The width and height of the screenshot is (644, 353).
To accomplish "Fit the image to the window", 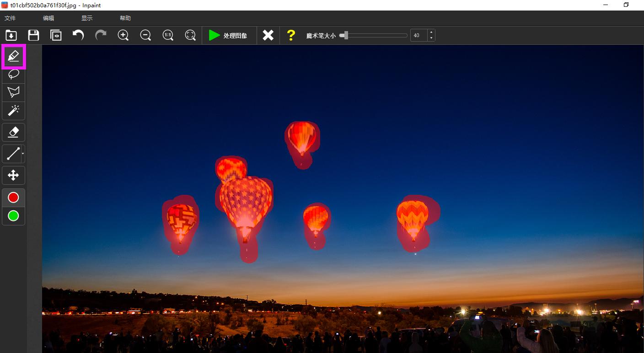I will point(190,35).
